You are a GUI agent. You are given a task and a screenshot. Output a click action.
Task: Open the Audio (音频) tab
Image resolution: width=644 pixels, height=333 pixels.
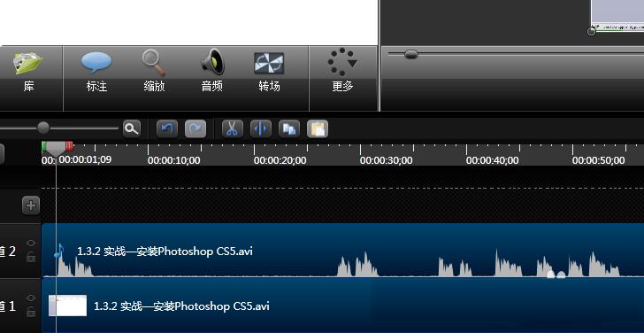pos(212,71)
